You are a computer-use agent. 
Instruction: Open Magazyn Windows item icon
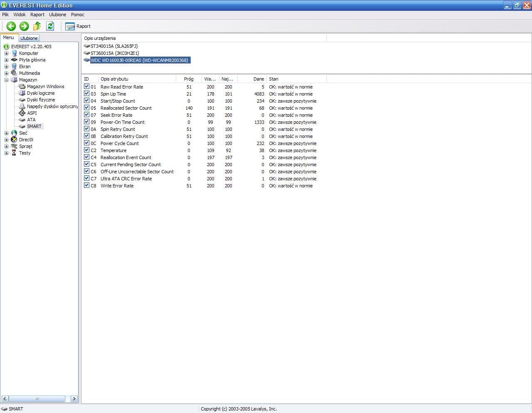tap(22, 86)
